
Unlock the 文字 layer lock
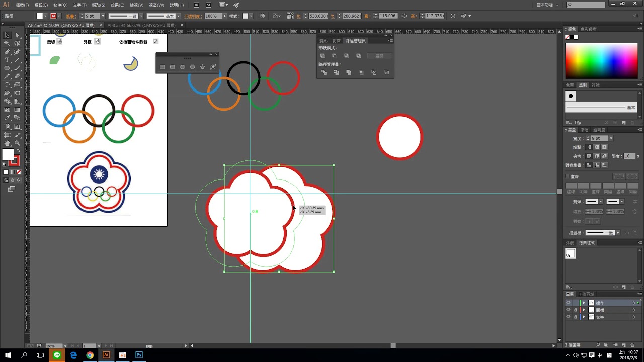point(576,317)
